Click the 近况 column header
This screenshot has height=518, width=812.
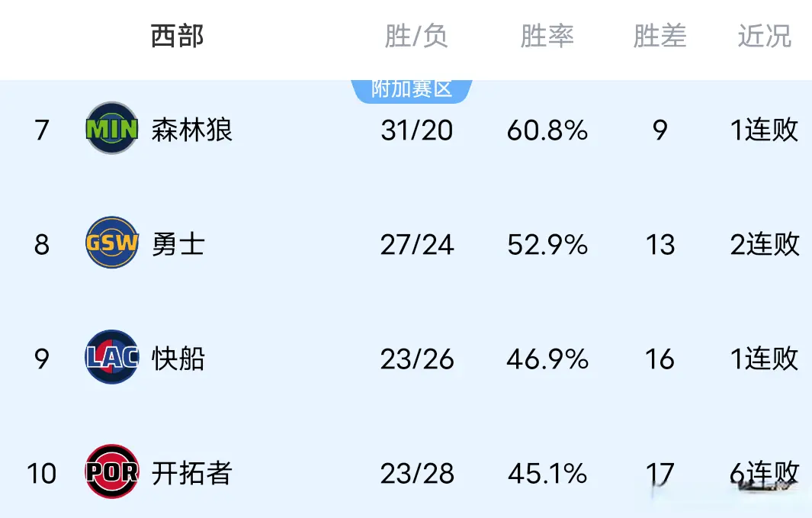[764, 36]
